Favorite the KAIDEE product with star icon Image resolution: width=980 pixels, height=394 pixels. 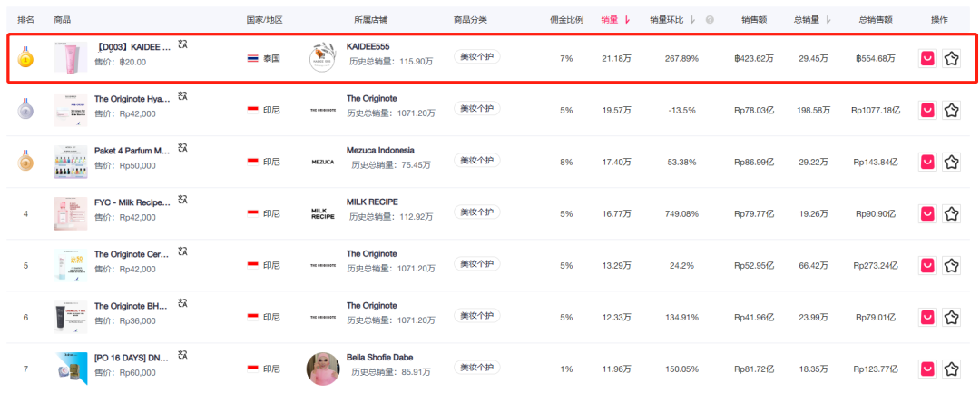951,58
